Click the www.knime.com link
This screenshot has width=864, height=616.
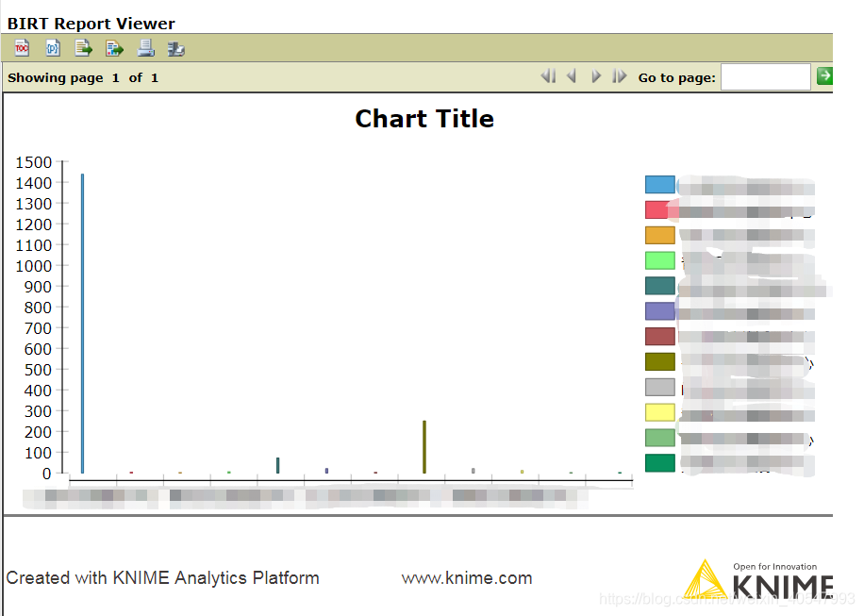pos(467,578)
